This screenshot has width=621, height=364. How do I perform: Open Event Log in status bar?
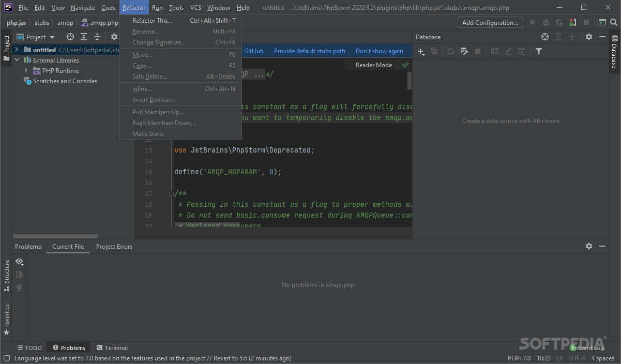point(587,348)
